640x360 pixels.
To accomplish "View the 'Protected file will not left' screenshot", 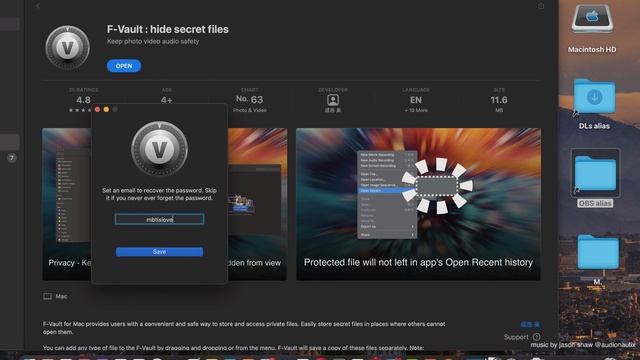I will (x=418, y=204).
